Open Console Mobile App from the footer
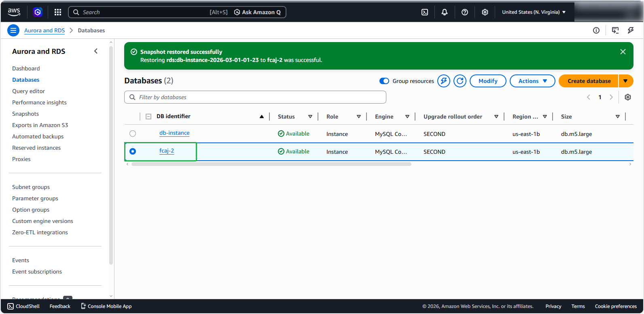Screen dimensions: 644x314 [x=106, y=306]
